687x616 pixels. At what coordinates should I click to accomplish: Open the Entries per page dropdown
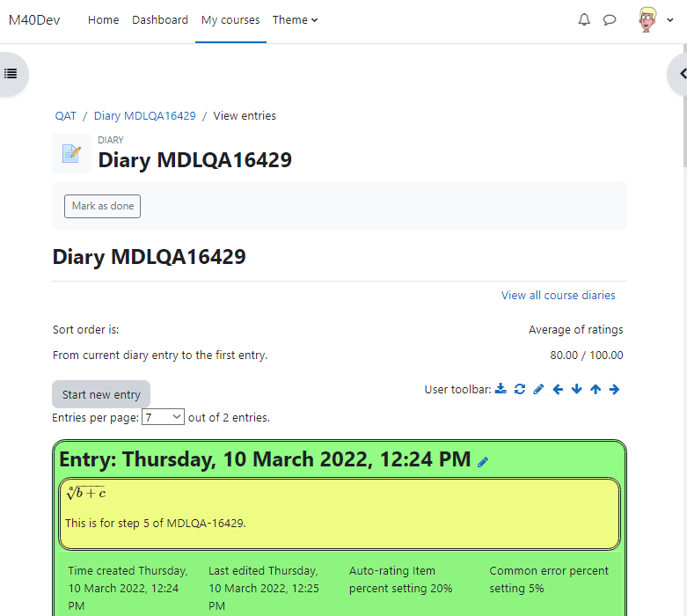(x=163, y=417)
